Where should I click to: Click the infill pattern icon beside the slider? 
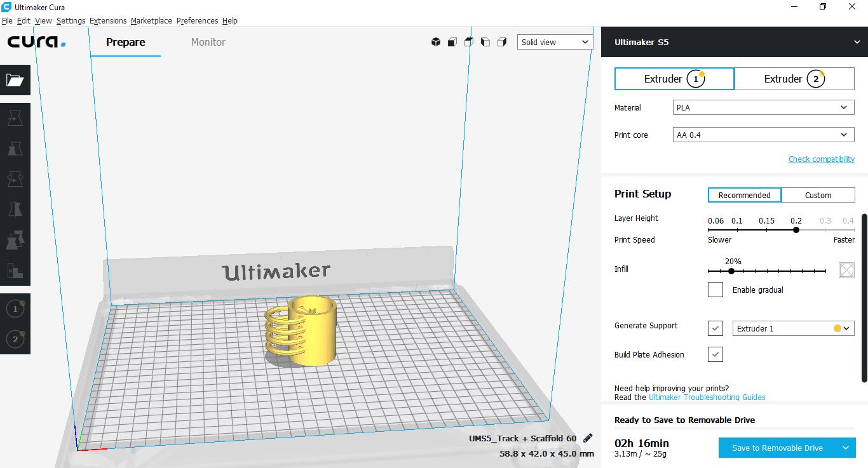[846, 270]
